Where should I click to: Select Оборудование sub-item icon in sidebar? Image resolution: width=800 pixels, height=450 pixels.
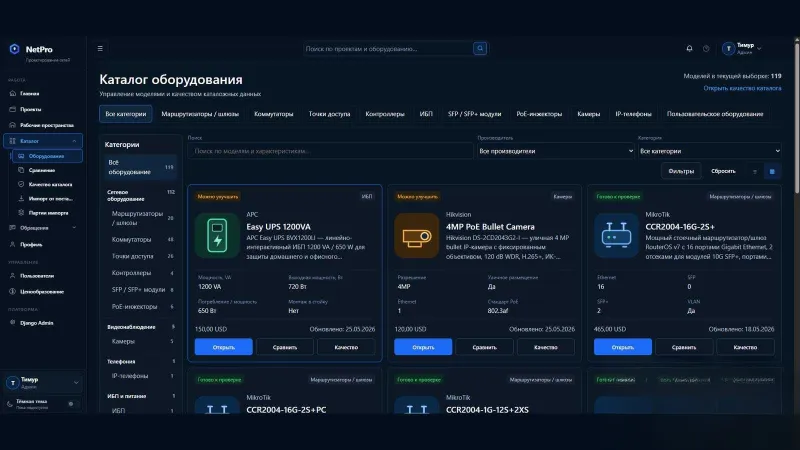(21, 156)
